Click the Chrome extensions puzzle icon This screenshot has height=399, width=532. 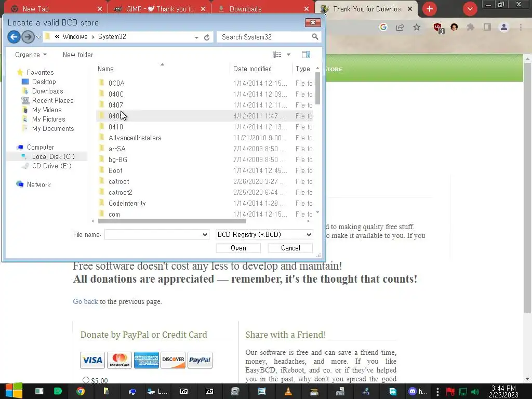[471, 27]
